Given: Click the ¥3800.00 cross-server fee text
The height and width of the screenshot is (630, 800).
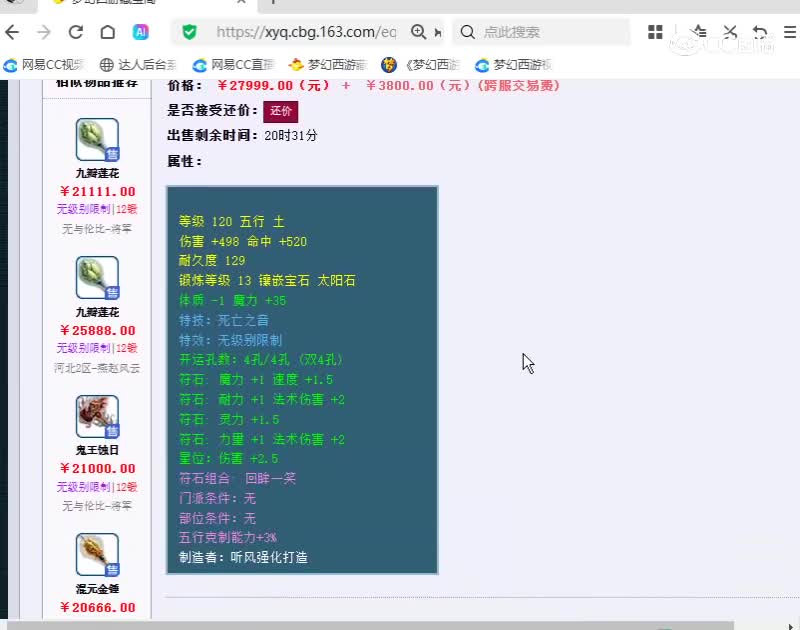Looking at the screenshot, I should [x=463, y=85].
